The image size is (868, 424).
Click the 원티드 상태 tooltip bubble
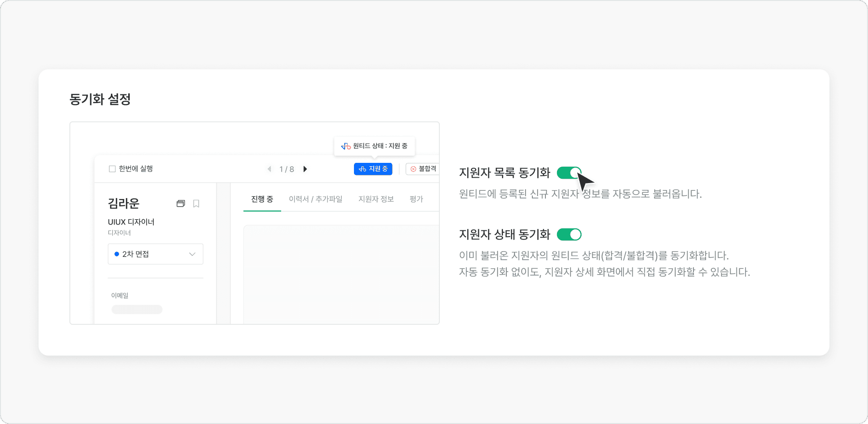375,146
